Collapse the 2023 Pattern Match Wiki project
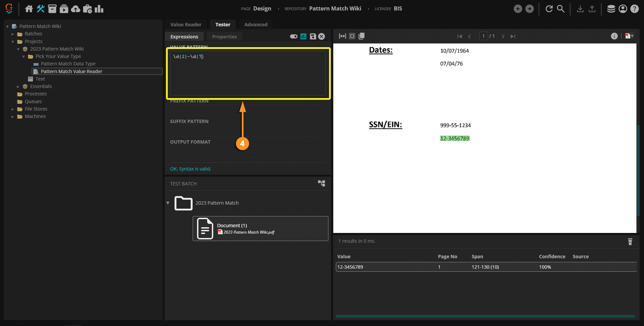The height and width of the screenshot is (326, 644). point(18,49)
